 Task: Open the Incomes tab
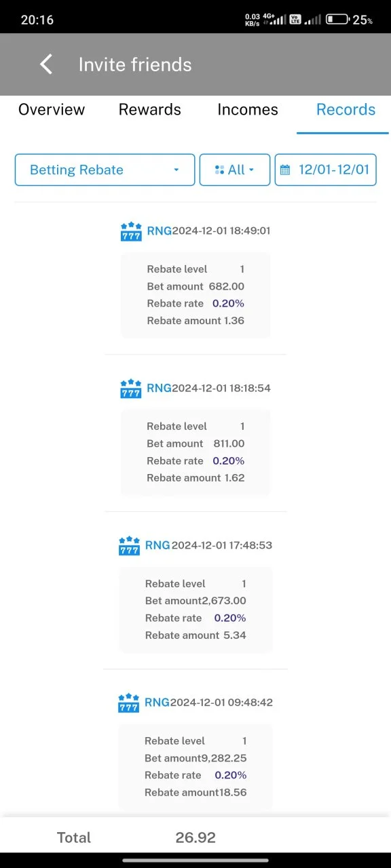point(248,110)
